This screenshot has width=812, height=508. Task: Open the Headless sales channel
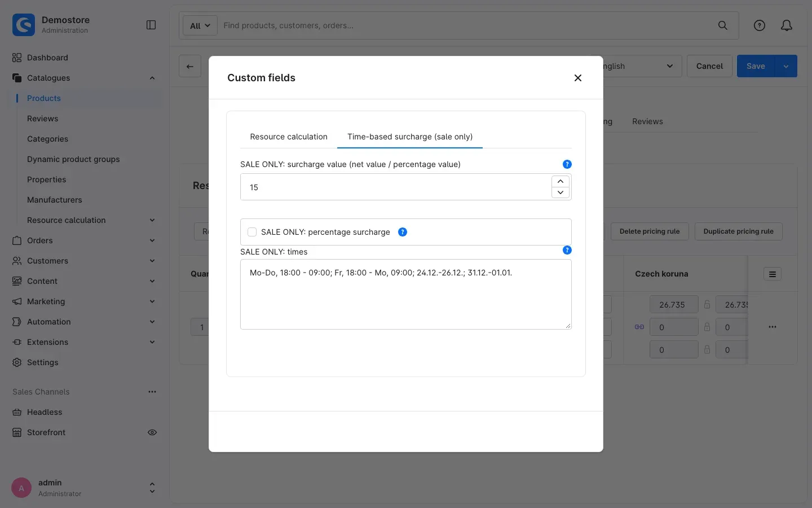pyautogui.click(x=45, y=412)
